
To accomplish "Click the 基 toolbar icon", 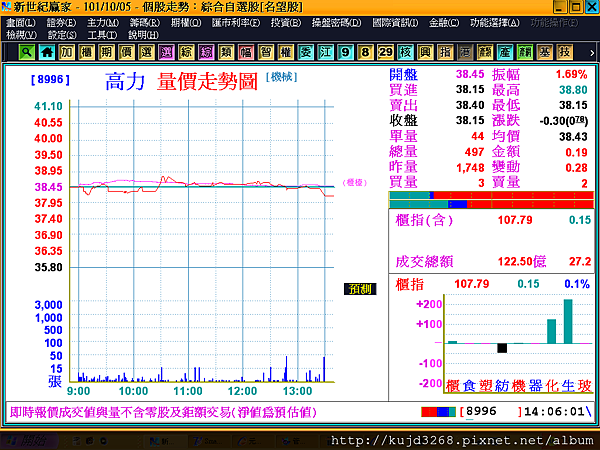I will [x=545, y=52].
